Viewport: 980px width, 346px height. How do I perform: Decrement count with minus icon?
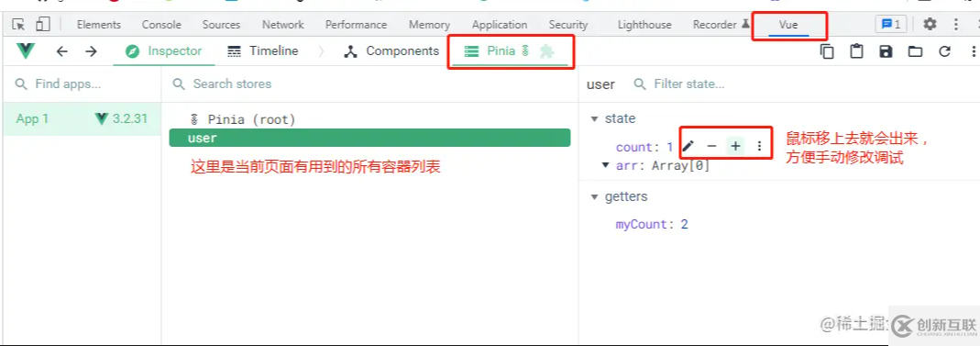point(711,146)
